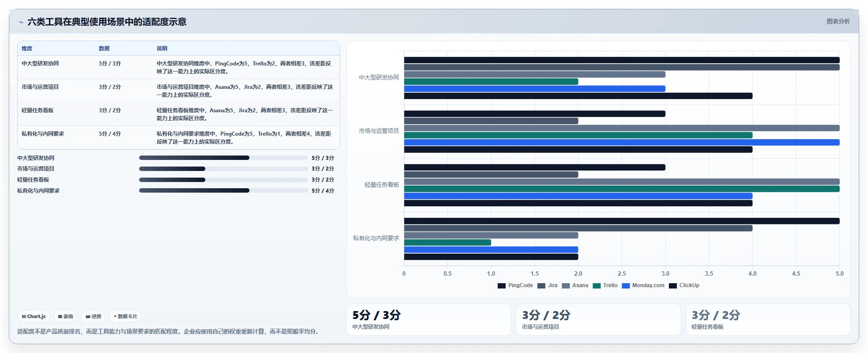Click Trello green bar in 私有化与内网要求 group
This screenshot has height=353, width=868.
[x=448, y=243]
